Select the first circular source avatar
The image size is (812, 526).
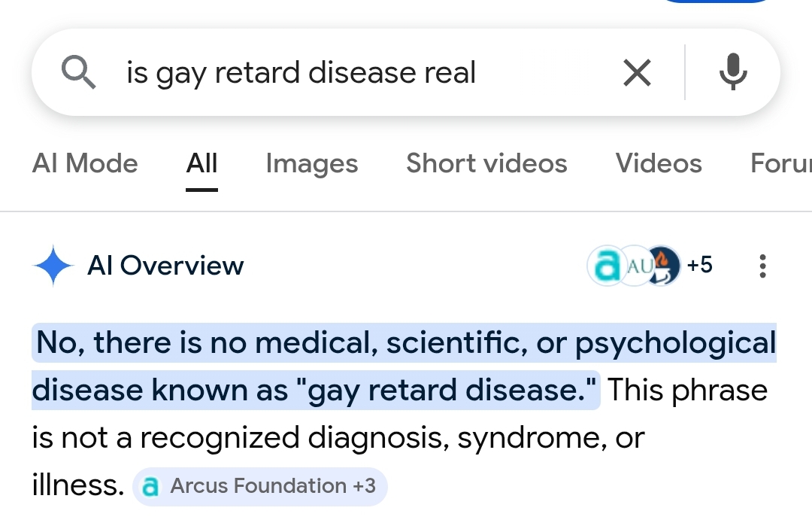tap(606, 265)
